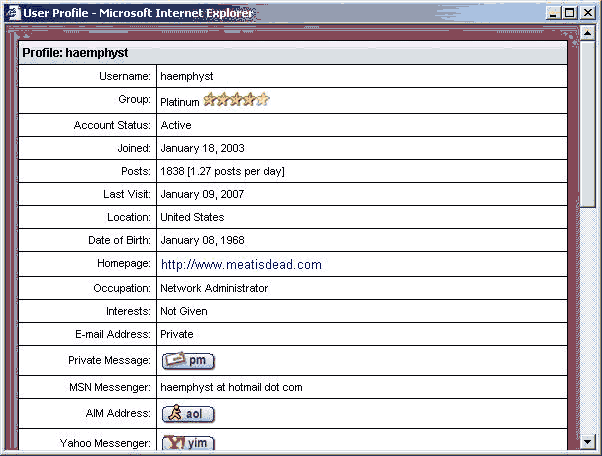Viewport: 602px width, 456px height.
Task: Click the vertical scrollbar thumb
Action: (x=587, y=124)
